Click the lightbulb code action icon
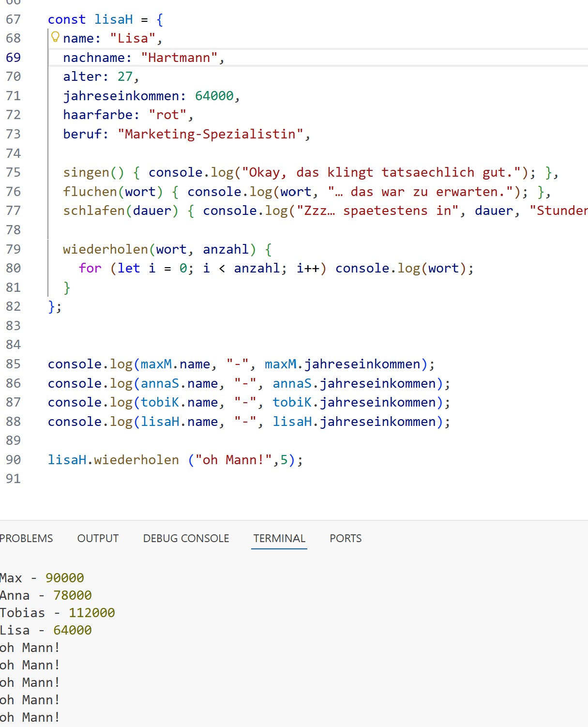 (55, 37)
